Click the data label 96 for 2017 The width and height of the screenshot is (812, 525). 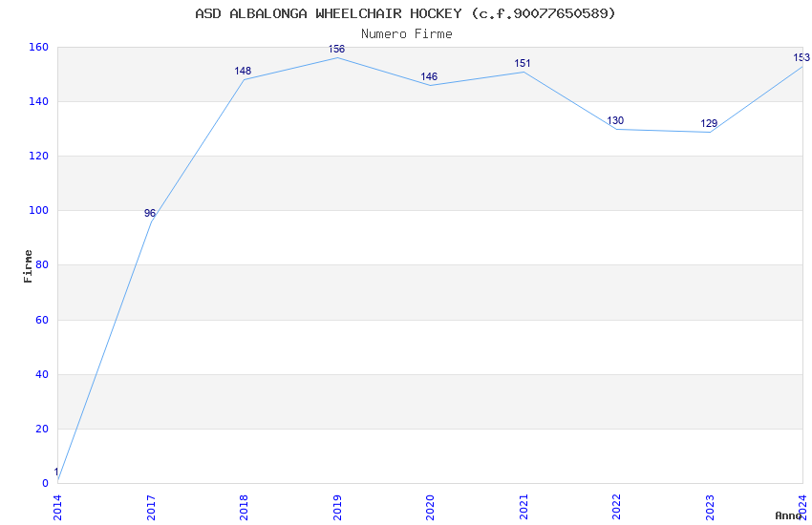[150, 213]
